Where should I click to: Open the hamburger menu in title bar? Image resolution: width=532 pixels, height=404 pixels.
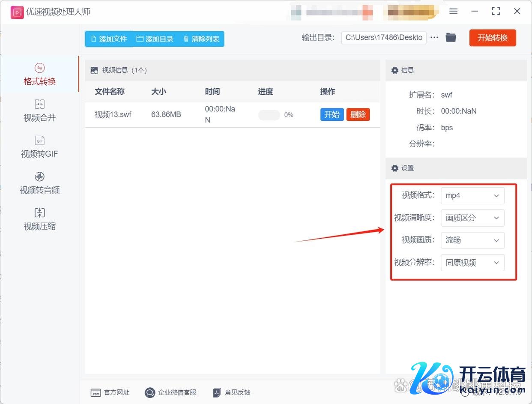click(x=454, y=12)
